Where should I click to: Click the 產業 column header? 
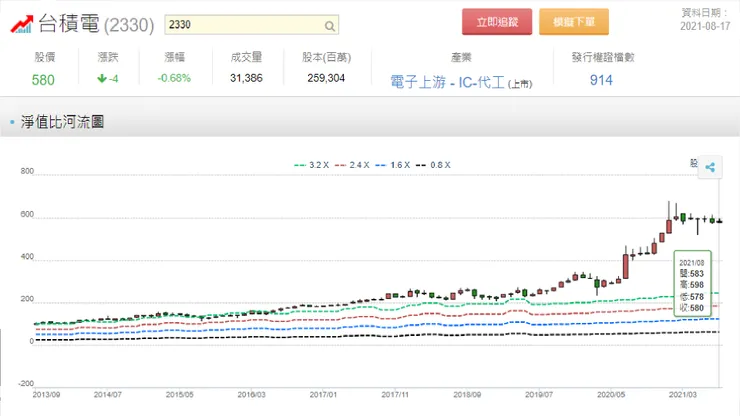(461, 57)
